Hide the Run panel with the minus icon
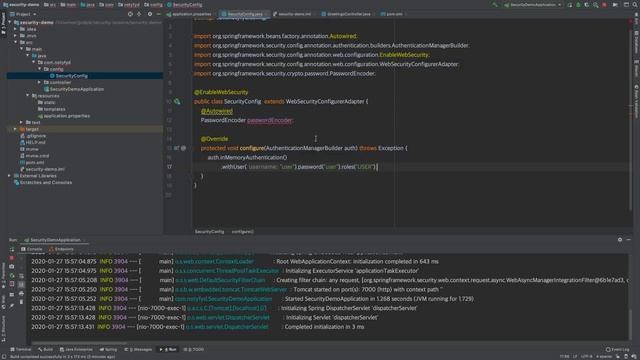 tap(629, 240)
